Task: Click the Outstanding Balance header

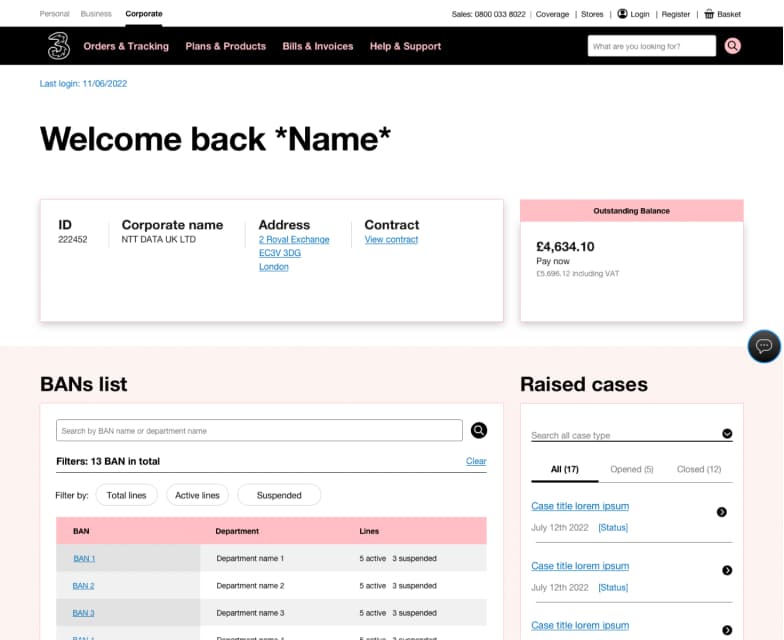Action: click(x=632, y=211)
